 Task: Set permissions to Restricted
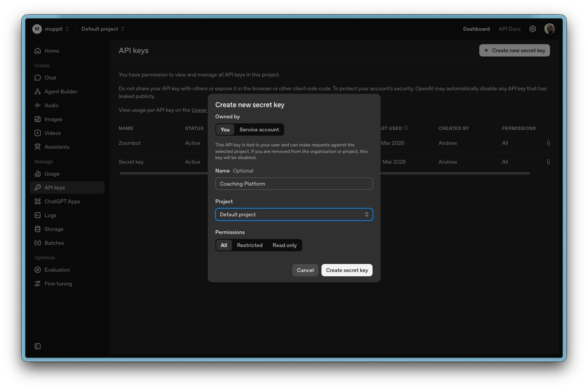point(250,245)
